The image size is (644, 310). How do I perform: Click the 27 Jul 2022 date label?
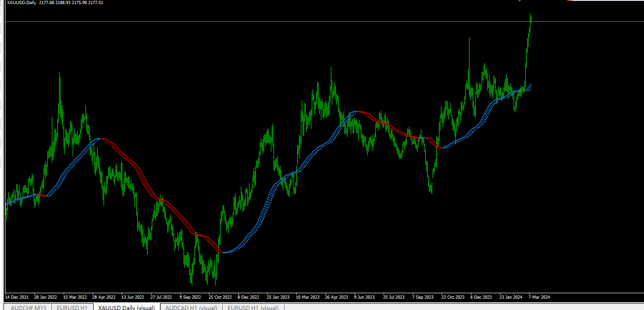[161, 297]
